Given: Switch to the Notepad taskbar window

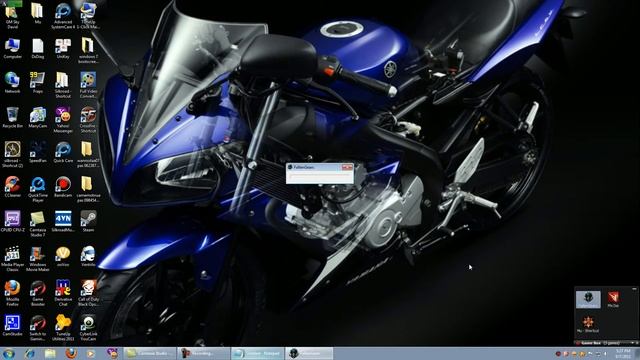Looking at the screenshot, I should (x=257, y=353).
